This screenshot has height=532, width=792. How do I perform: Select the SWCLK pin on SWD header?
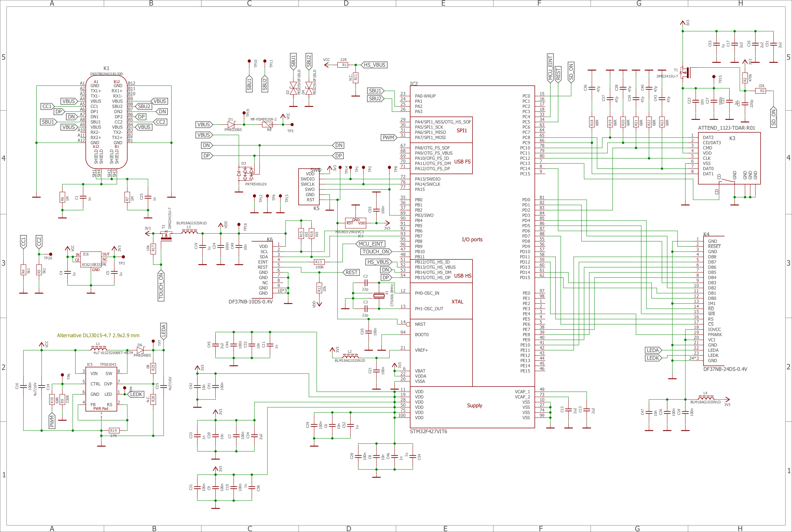[308, 184]
